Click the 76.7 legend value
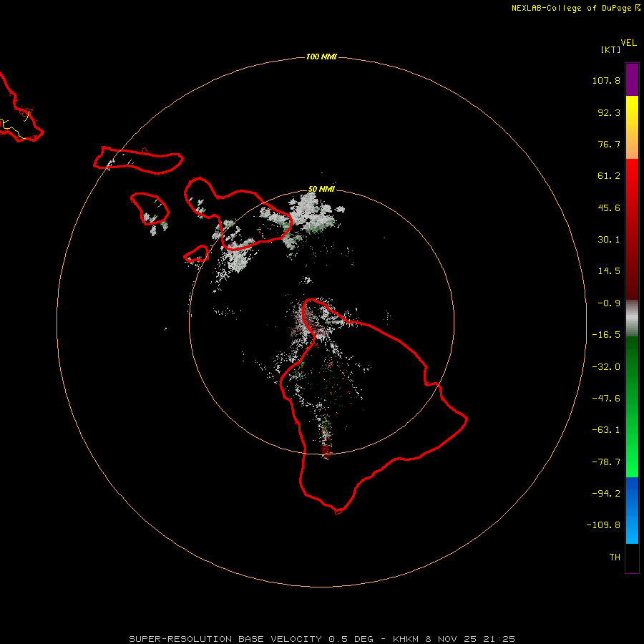This screenshot has width=644, height=644. point(609,144)
